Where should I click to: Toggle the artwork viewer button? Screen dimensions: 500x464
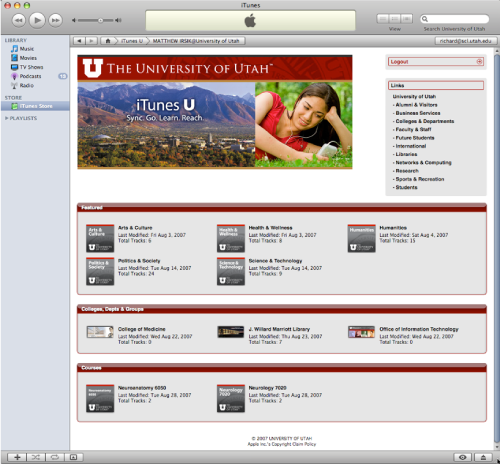pos(74,457)
